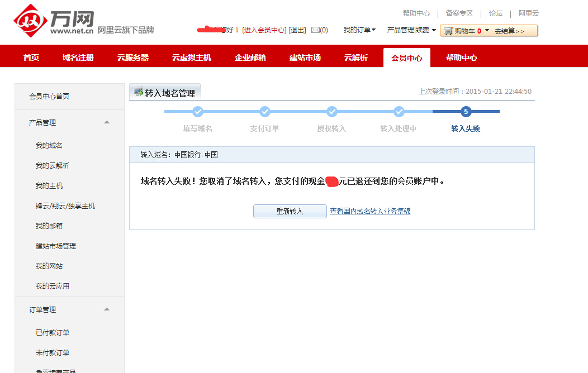Open 我的订单 dropdown

coord(359,30)
